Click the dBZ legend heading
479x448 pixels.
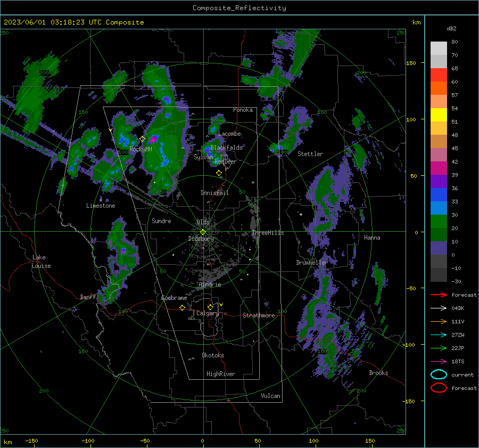451,28
